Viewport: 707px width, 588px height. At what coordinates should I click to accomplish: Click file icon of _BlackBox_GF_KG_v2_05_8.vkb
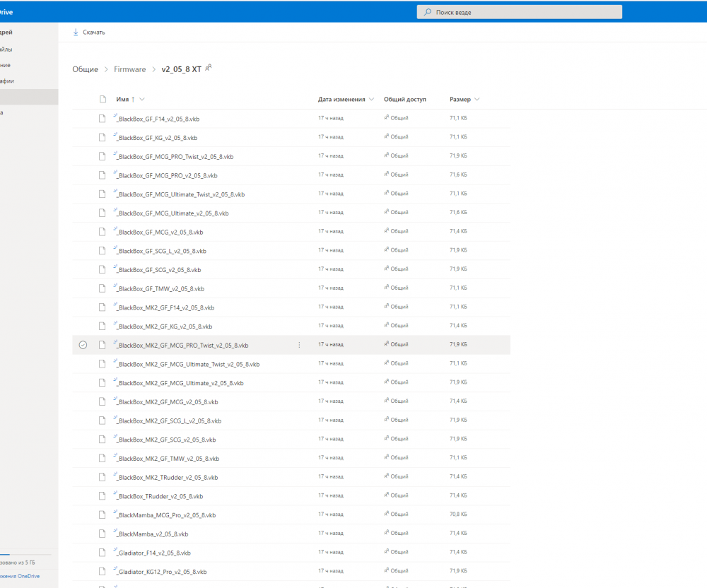coord(103,137)
